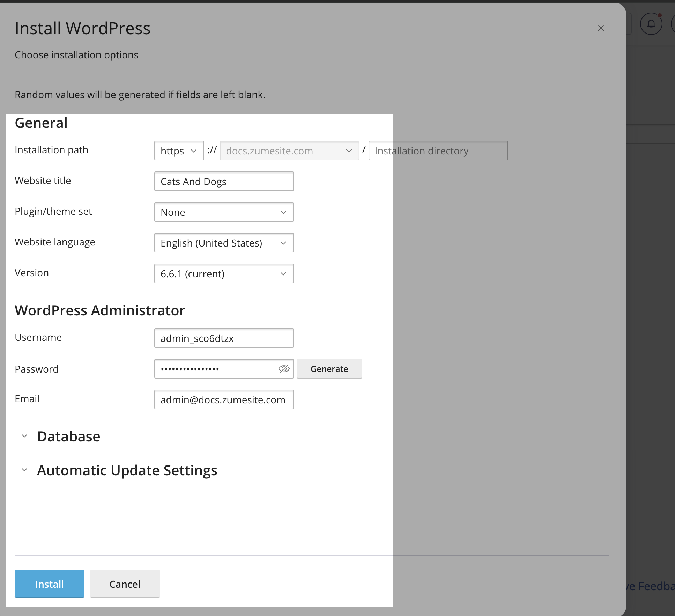Toggle password visibility eye icon
This screenshot has width=675, height=616.
point(284,369)
